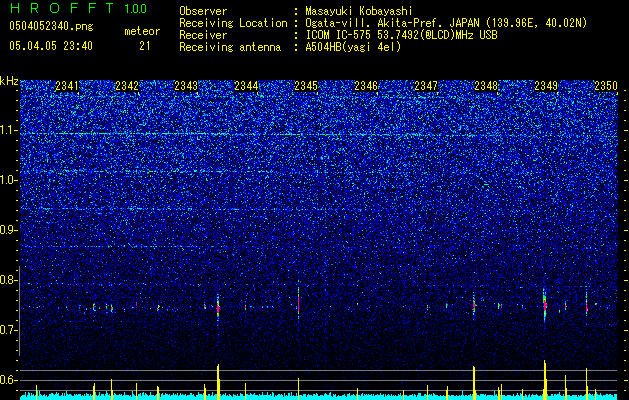629x400 pixels.
Task: Click the strong meteor echo before 2344
Action: click(x=218, y=307)
